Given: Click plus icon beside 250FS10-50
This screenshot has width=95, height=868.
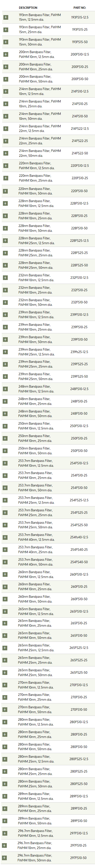Looking at the screenshot, I should point(5,451).
